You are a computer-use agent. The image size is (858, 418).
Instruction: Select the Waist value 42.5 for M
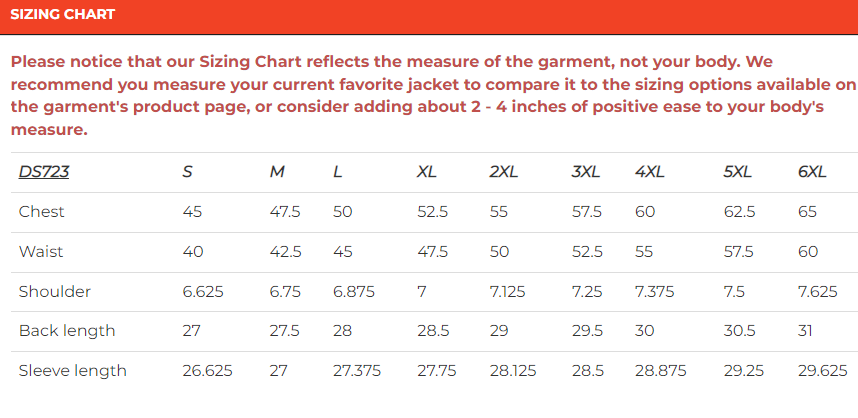(285, 251)
